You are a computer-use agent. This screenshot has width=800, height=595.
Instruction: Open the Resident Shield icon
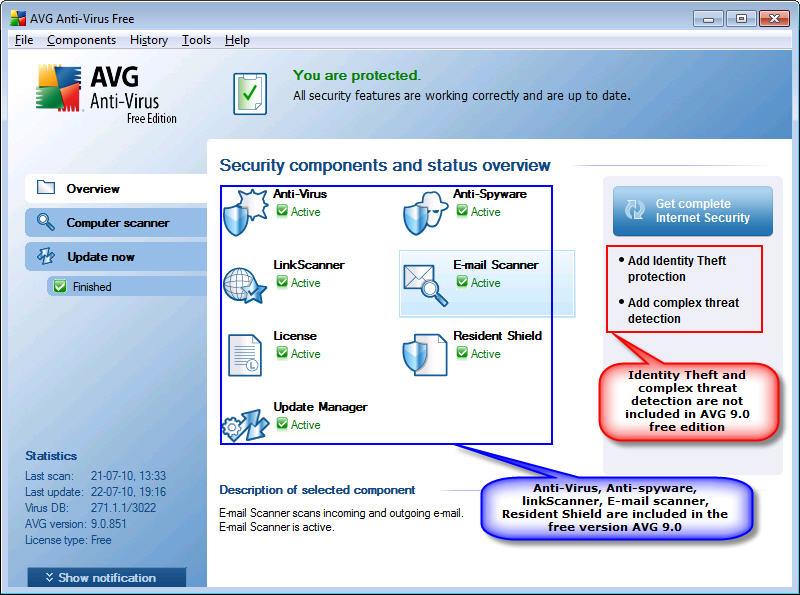[424, 355]
